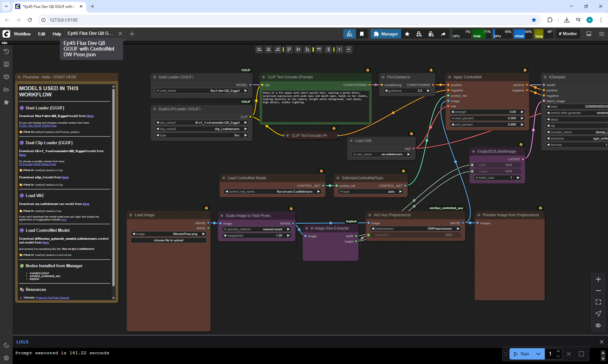Open the preprocessor DWPreprocessor dropdown
Image resolution: width=608 pixels, height=364 pixels.
[x=415, y=229]
